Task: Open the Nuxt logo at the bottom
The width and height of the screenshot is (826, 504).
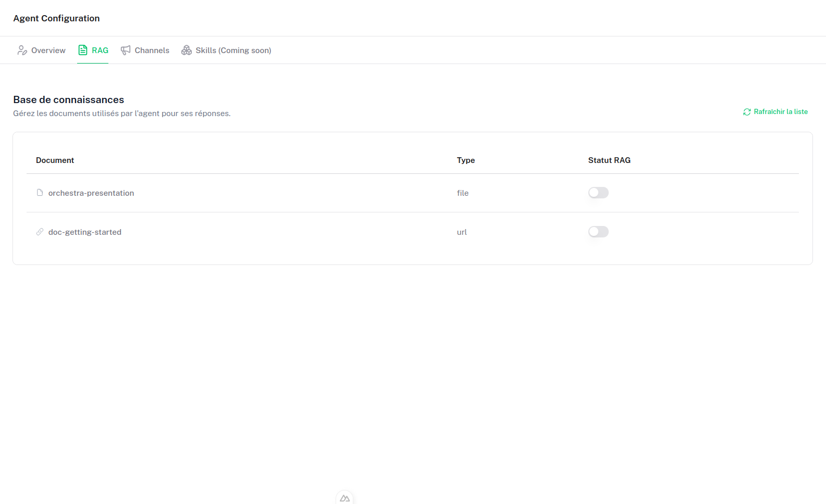Action: (344, 498)
